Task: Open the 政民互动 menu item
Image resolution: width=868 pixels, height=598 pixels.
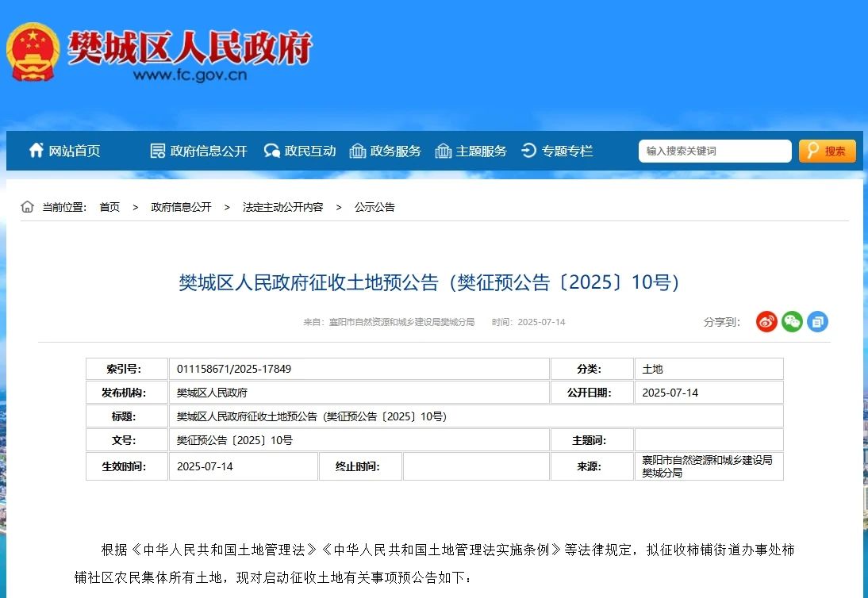Action: pos(310,151)
